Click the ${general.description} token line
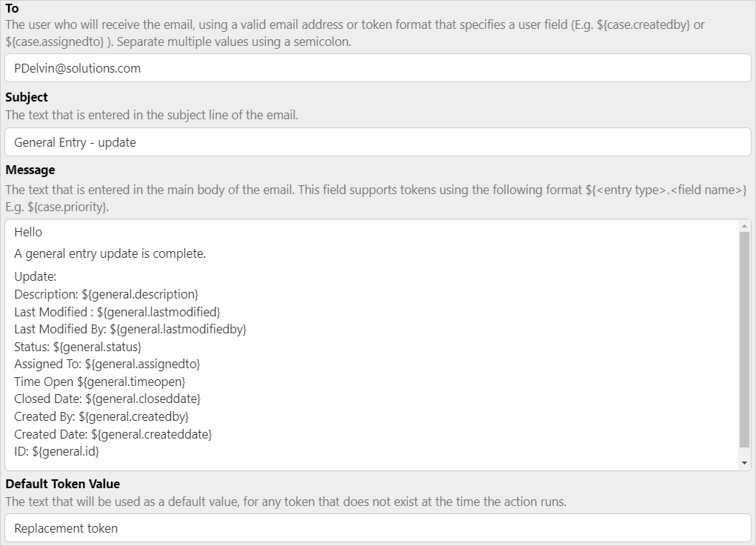 tap(106, 294)
